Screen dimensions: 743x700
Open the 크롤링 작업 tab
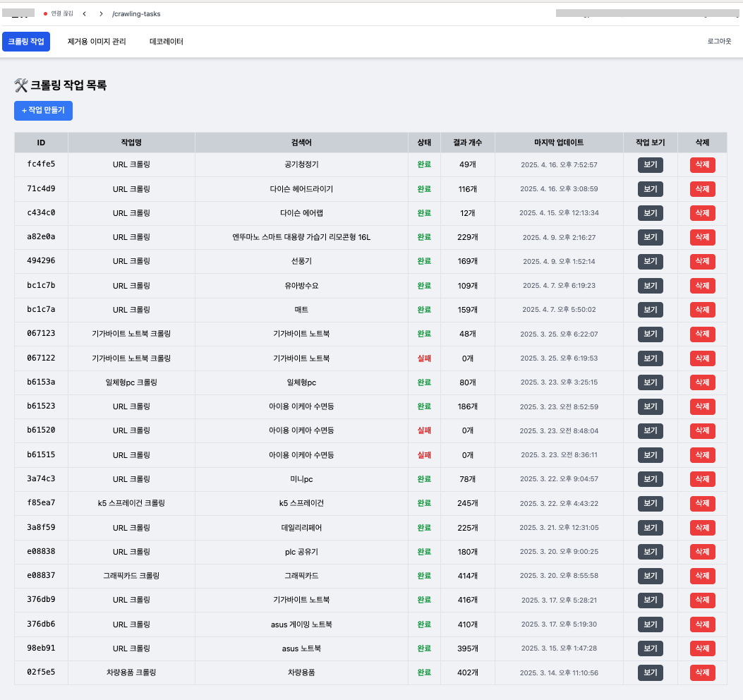[x=26, y=42]
